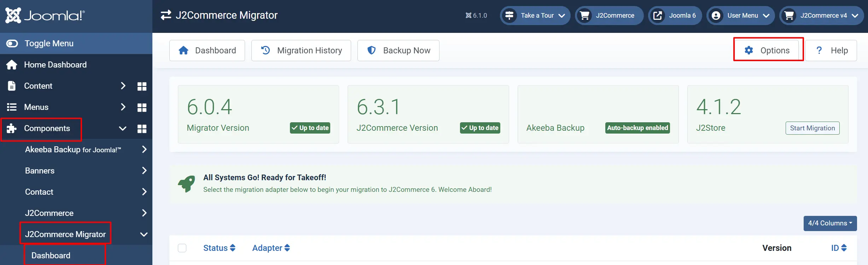Click the 4.1.2 J2Store version number
The width and height of the screenshot is (868, 265).
click(x=718, y=107)
